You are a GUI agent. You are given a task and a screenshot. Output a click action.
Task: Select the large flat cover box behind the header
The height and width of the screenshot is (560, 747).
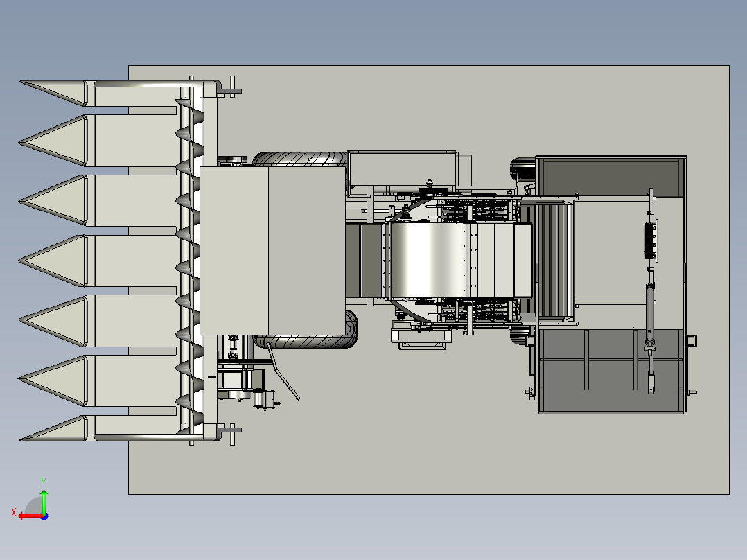point(272,251)
